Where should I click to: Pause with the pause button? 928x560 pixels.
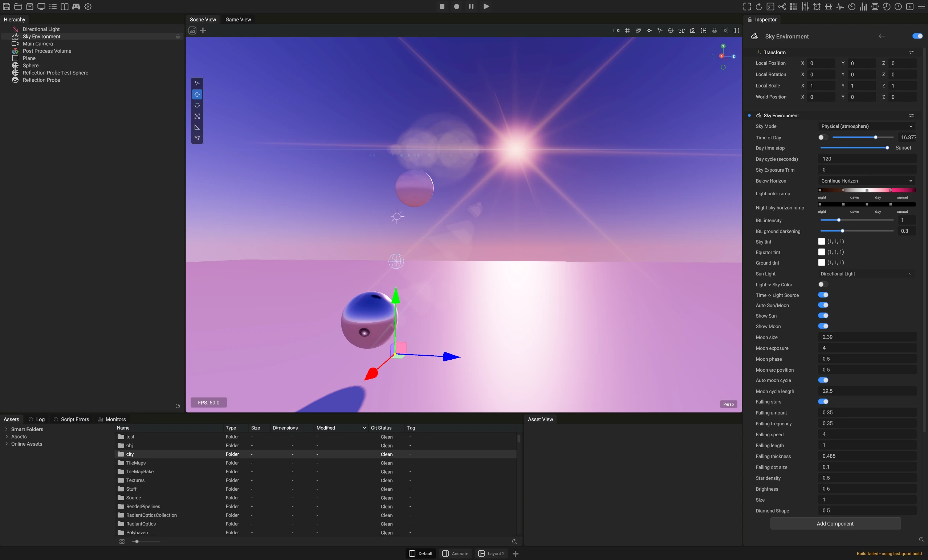tap(471, 7)
